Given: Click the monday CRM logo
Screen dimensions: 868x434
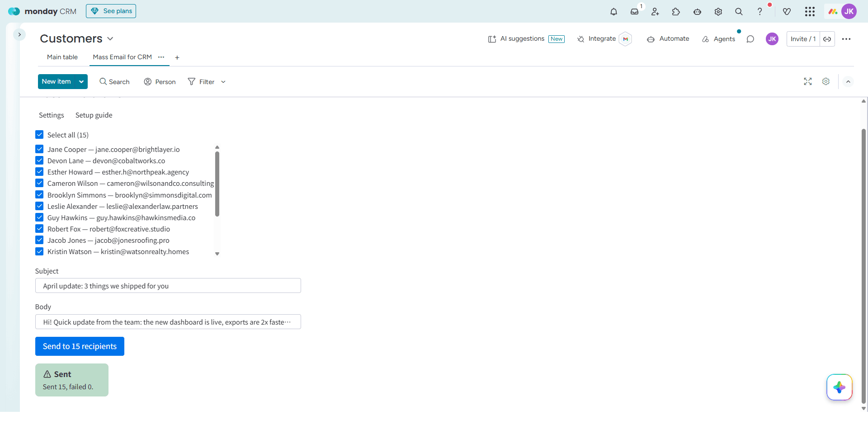Looking at the screenshot, I should (x=42, y=11).
